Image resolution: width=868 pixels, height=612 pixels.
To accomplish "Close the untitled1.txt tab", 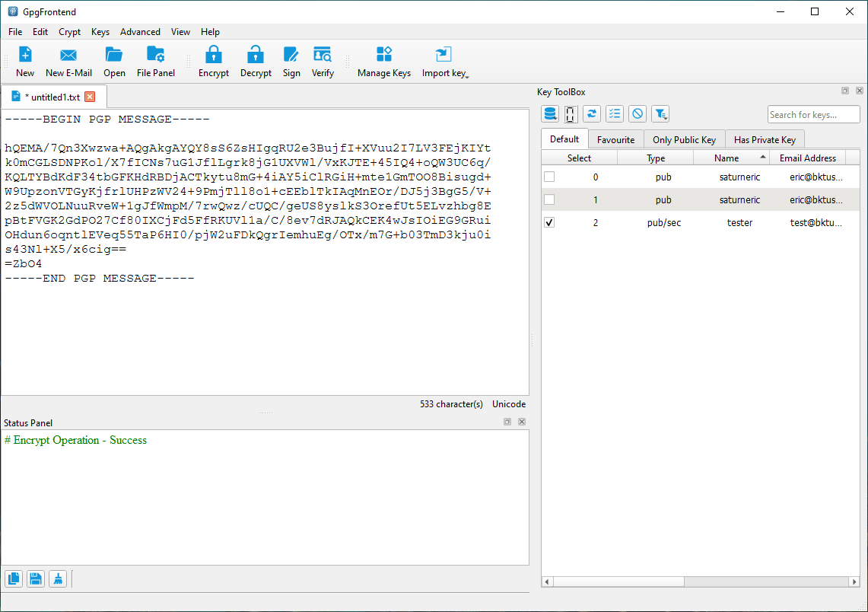I will (90, 97).
